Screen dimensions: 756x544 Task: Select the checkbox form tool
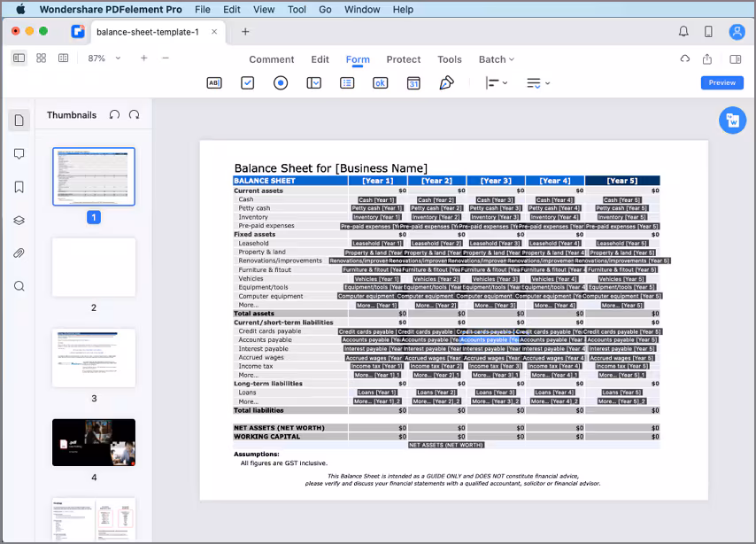point(248,82)
